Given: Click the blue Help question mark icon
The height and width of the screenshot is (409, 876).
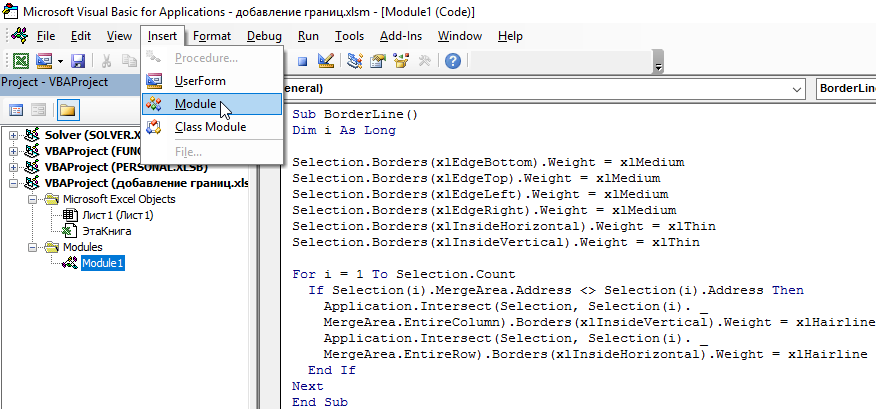Looking at the screenshot, I should pos(452,61).
